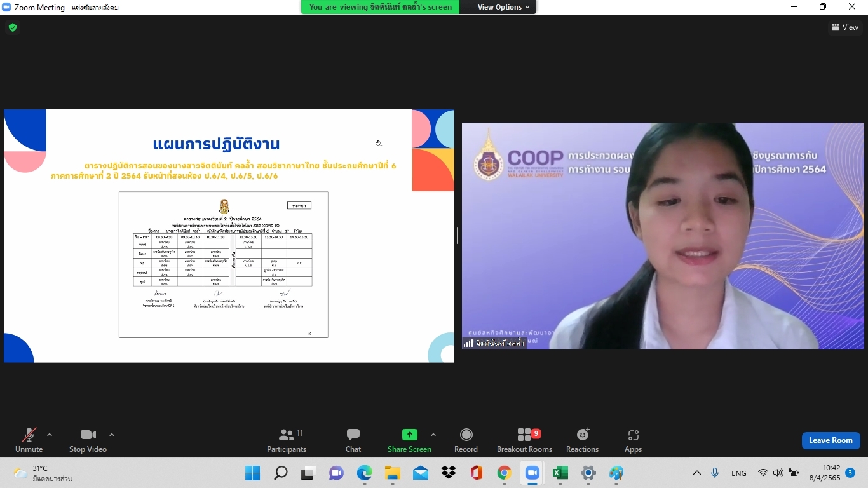Click the green encryption shield icon

[x=13, y=27]
